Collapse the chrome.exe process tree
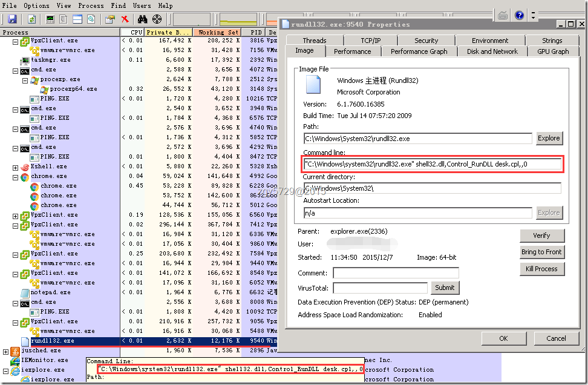 [x=15, y=176]
